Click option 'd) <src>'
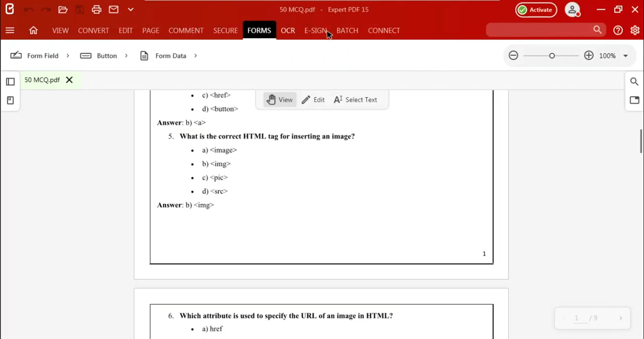644x339 pixels. coord(215,191)
